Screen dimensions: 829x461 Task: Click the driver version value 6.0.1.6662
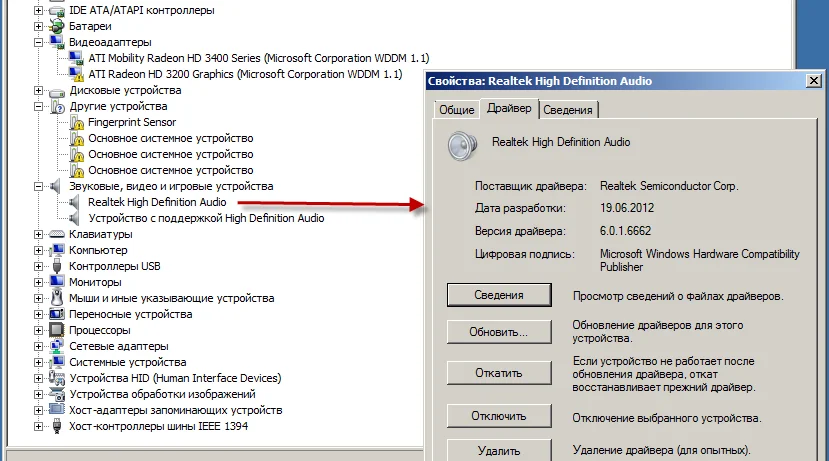click(625, 231)
